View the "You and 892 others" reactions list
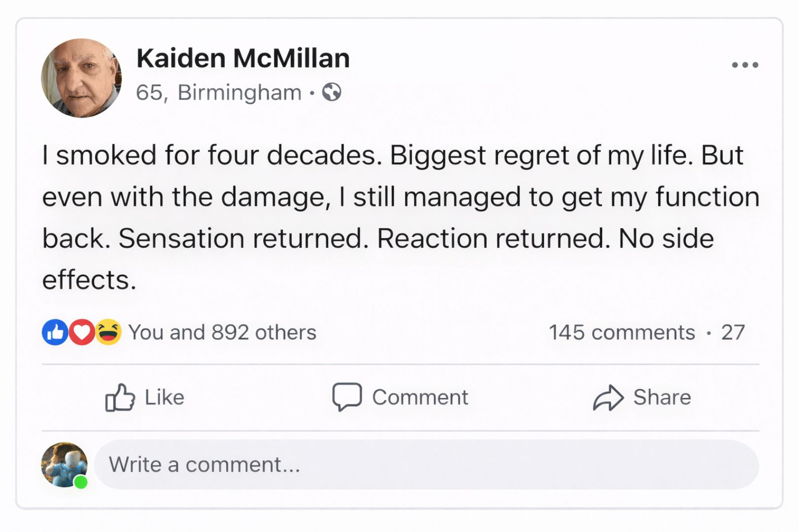The image size is (799, 532). (x=222, y=332)
